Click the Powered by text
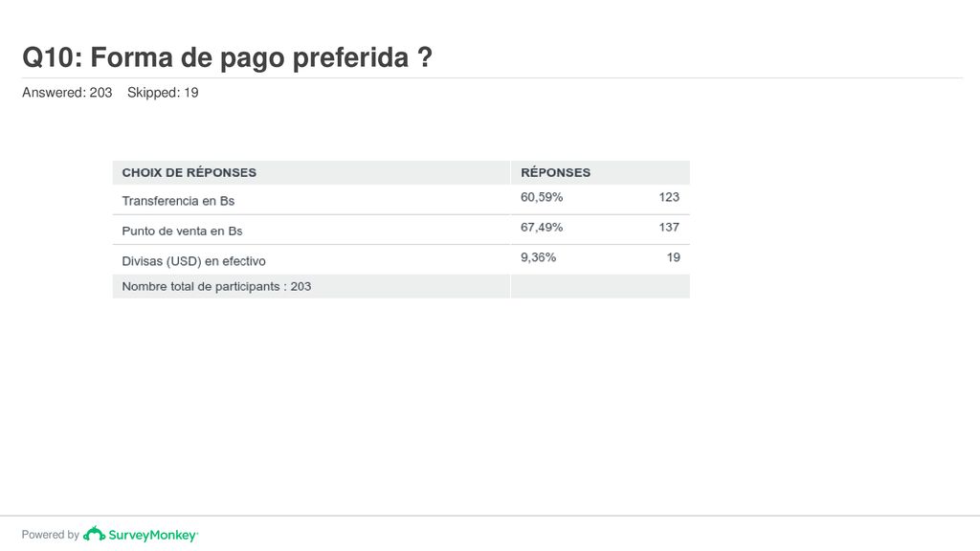Image resolution: width=980 pixels, height=551 pixels. [x=51, y=535]
